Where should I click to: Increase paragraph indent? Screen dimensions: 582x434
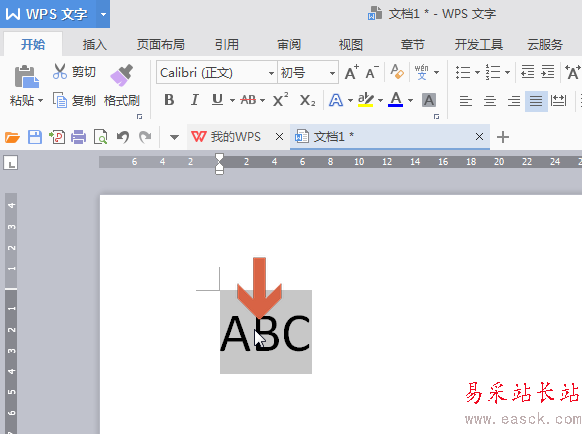pos(548,72)
